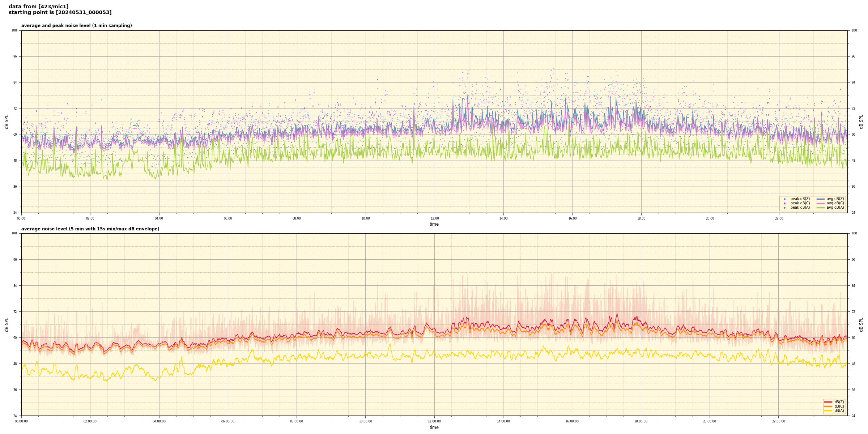
Task: Click the top chart title about peak noise
Action: 76,26
